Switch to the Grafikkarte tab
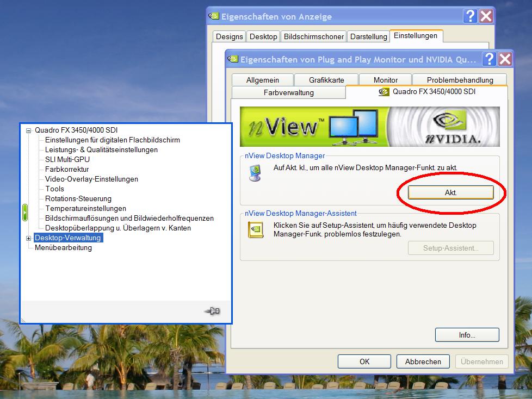Image resolution: width=532 pixels, height=399 pixels. pyautogui.click(x=326, y=80)
